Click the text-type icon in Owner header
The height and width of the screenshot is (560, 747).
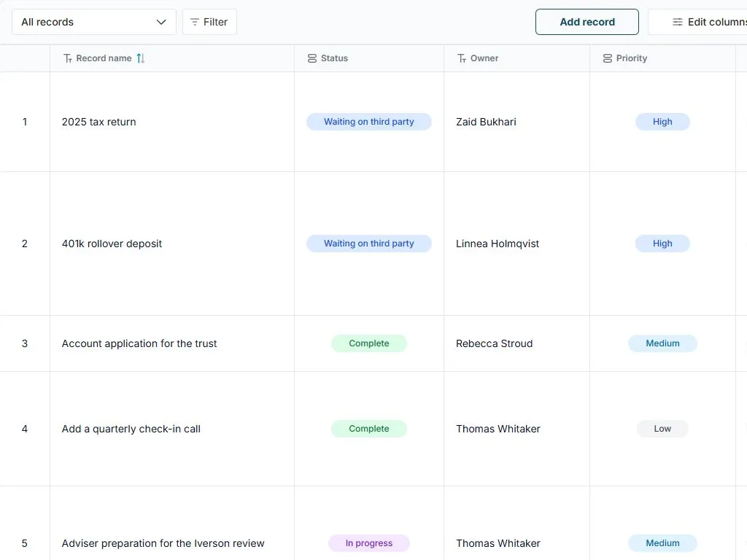click(462, 58)
